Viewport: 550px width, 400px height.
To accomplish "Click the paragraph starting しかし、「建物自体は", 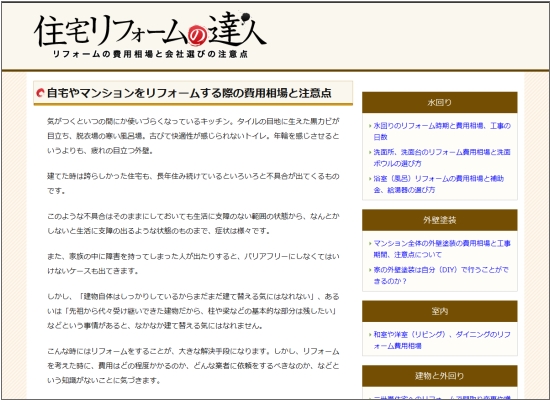I will pos(193,311).
